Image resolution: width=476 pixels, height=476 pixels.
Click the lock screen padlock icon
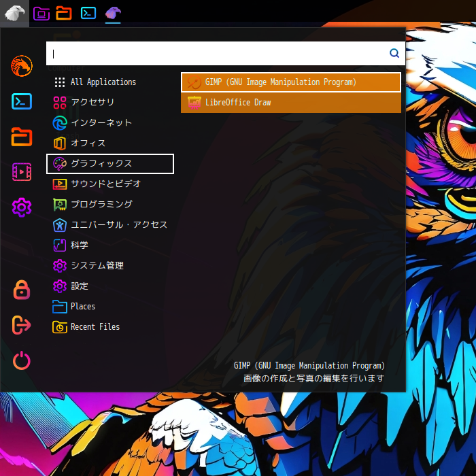[x=22, y=290]
